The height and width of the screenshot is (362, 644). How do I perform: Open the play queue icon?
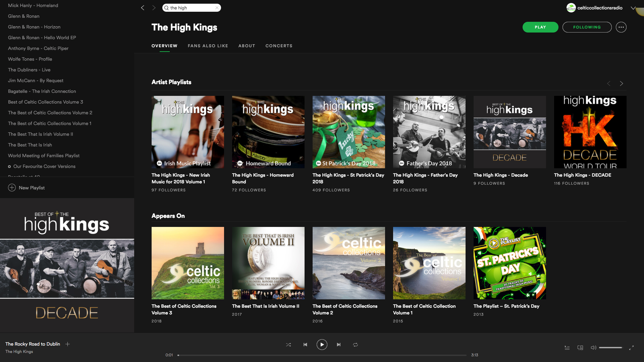pos(567,348)
